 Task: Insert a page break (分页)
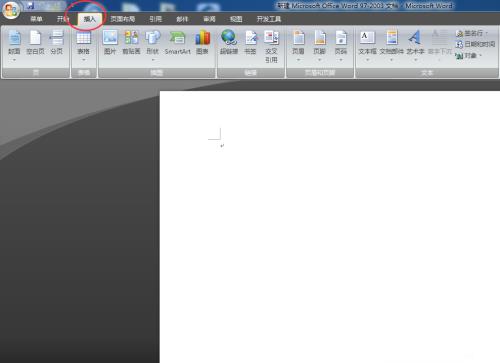[x=56, y=43]
